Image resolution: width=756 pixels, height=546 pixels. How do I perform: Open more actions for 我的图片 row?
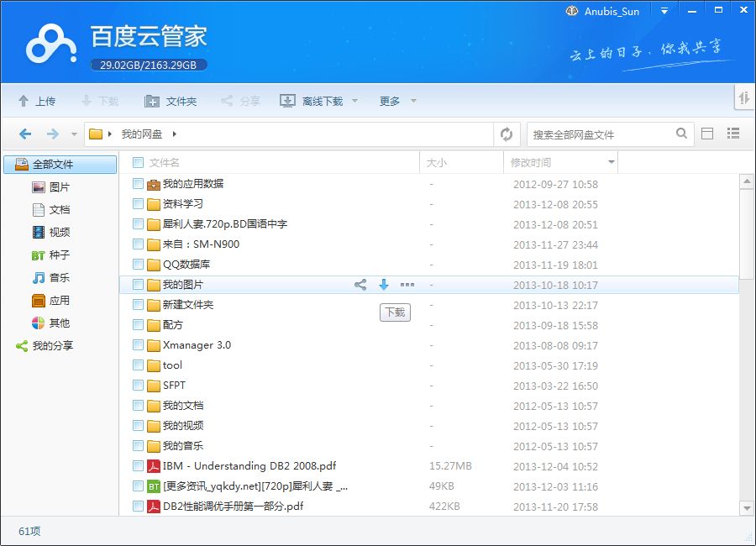tap(407, 285)
